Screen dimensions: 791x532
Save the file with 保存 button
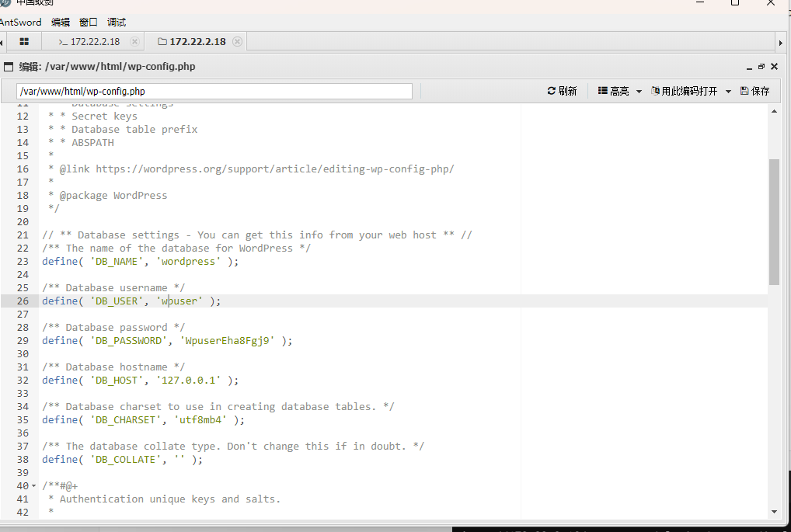tap(754, 91)
